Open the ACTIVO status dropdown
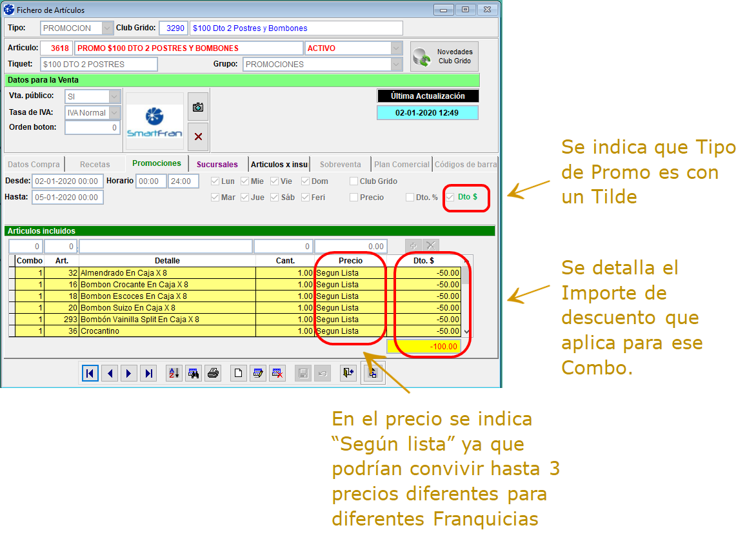The width and height of the screenshot is (756, 541). pyautogui.click(x=396, y=48)
